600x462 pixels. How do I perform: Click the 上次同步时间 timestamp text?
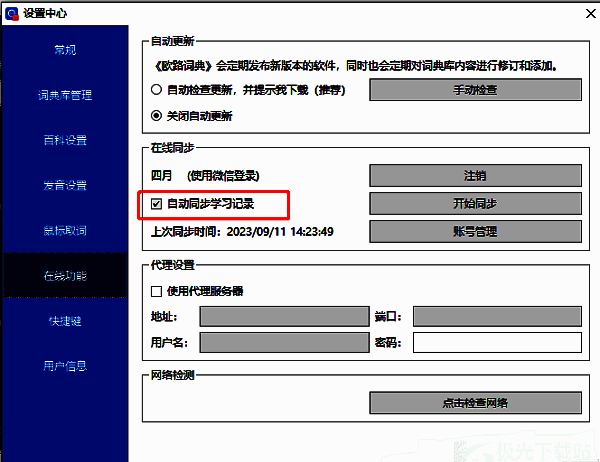coord(242,232)
